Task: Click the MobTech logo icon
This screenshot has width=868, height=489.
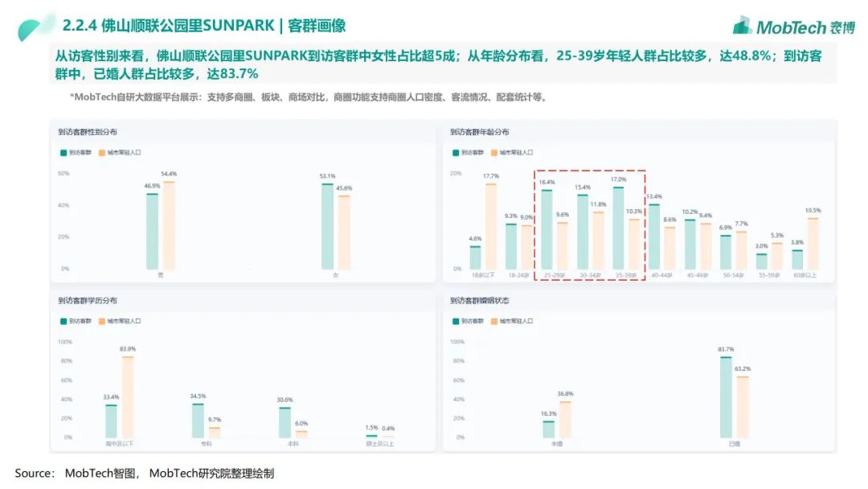Action: (x=742, y=26)
